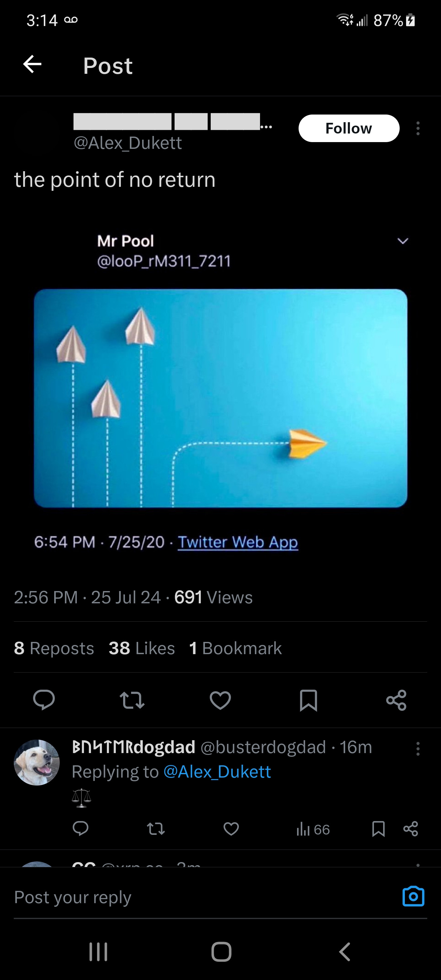
Task: Open more options for the main post
Action: tap(418, 129)
